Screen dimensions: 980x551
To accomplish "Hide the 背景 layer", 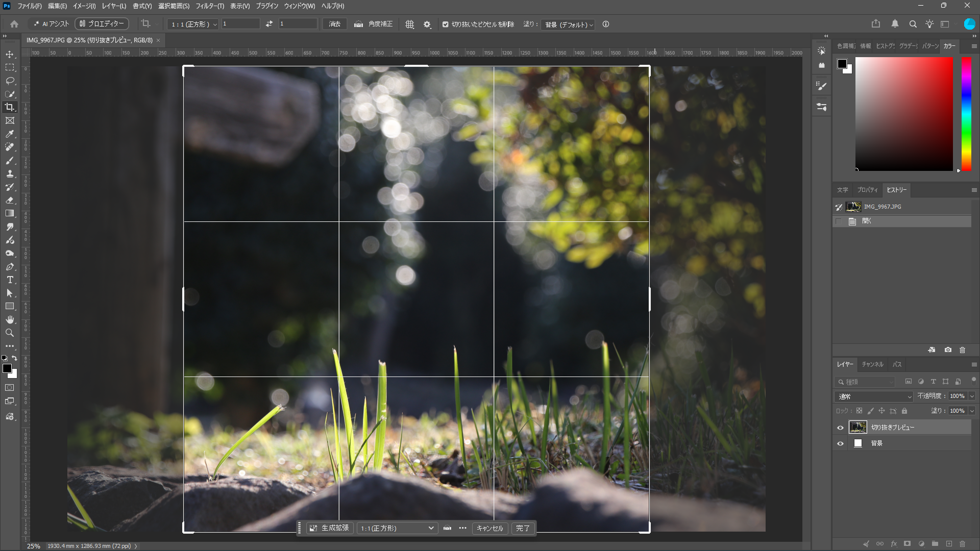I will tap(840, 443).
